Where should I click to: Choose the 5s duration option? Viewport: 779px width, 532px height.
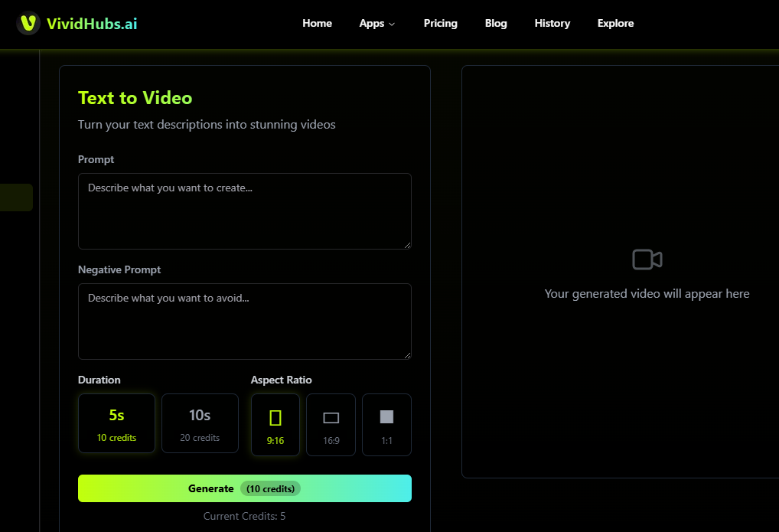pyautogui.click(x=116, y=423)
